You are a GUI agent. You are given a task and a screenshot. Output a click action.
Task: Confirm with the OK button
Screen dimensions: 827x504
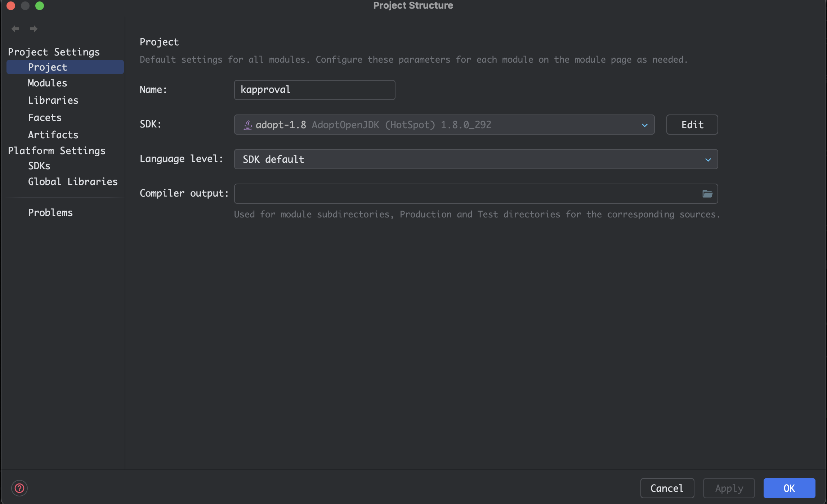(x=789, y=488)
